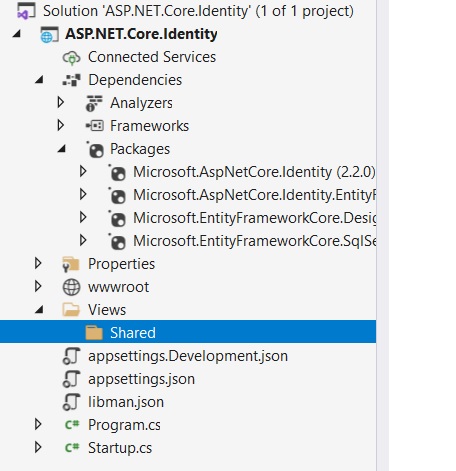The height and width of the screenshot is (471, 456).
Task: Select the Frameworks label
Action: click(149, 126)
